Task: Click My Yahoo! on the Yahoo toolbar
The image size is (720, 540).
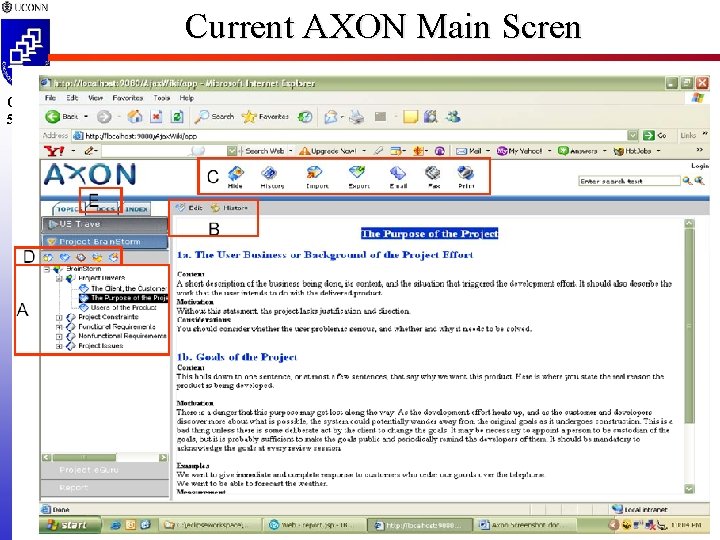Action: click(520, 151)
